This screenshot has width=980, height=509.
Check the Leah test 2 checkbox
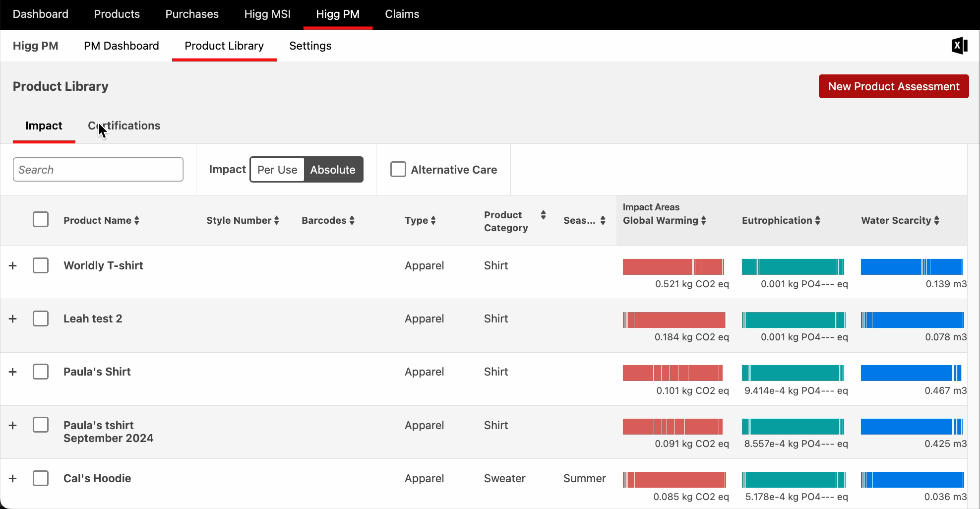41,318
